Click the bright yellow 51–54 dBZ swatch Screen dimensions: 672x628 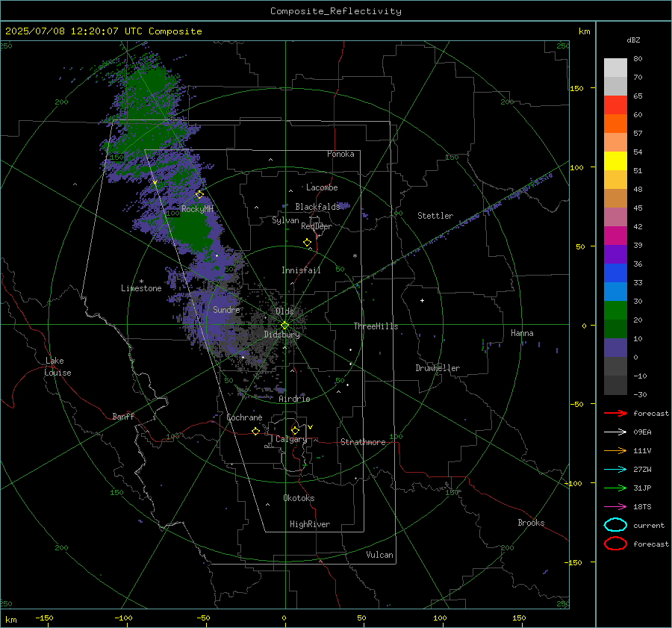(x=615, y=161)
